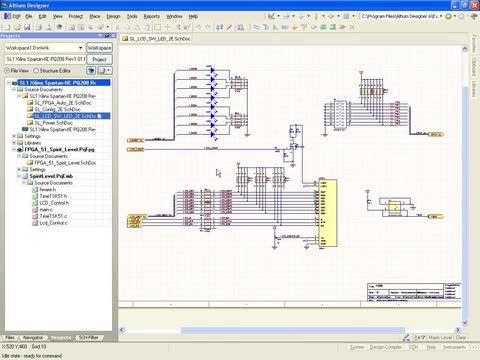This screenshot has height=360, width=480.
Task: Select Lcd_Control.c in project tree
Action: [53, 223]
